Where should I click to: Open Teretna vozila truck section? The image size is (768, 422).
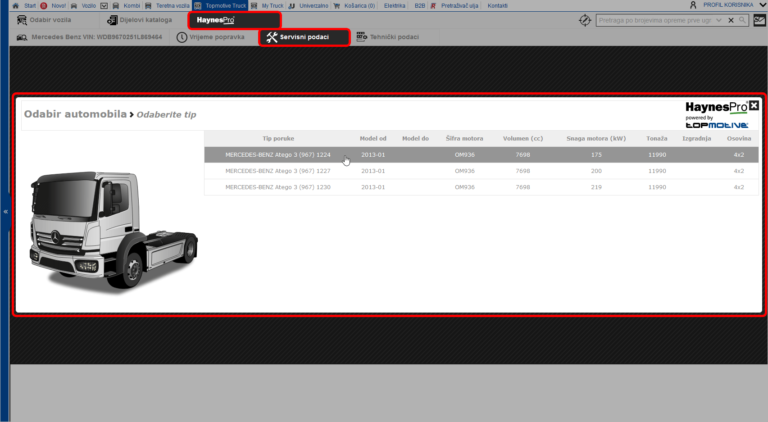(172, 6)
